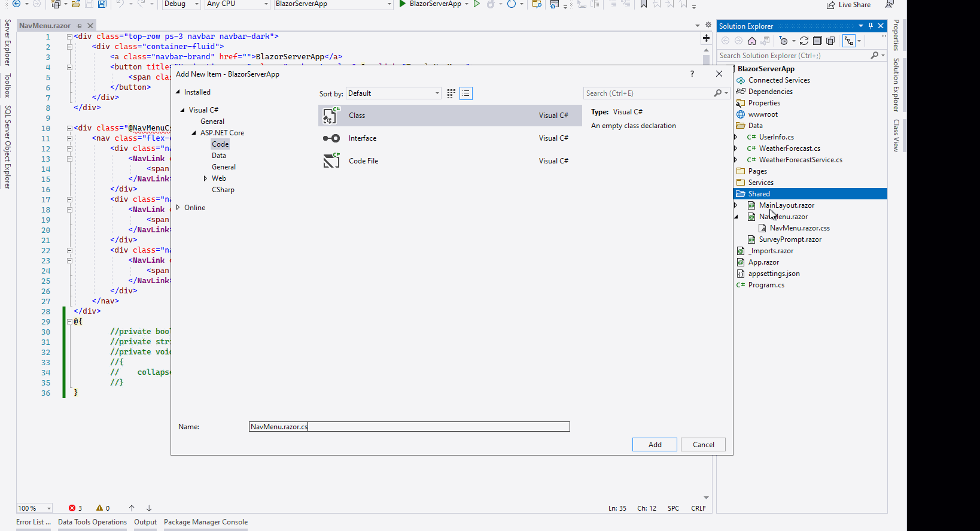This screenshot has height=531, width=980.
Task: Collapse the Visual C# tree node
Action: tap(182, 110)
